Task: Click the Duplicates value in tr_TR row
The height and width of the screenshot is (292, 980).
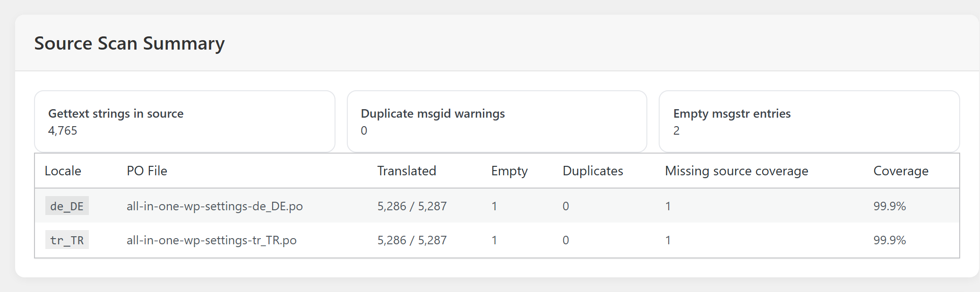Action: coord(566,240)
